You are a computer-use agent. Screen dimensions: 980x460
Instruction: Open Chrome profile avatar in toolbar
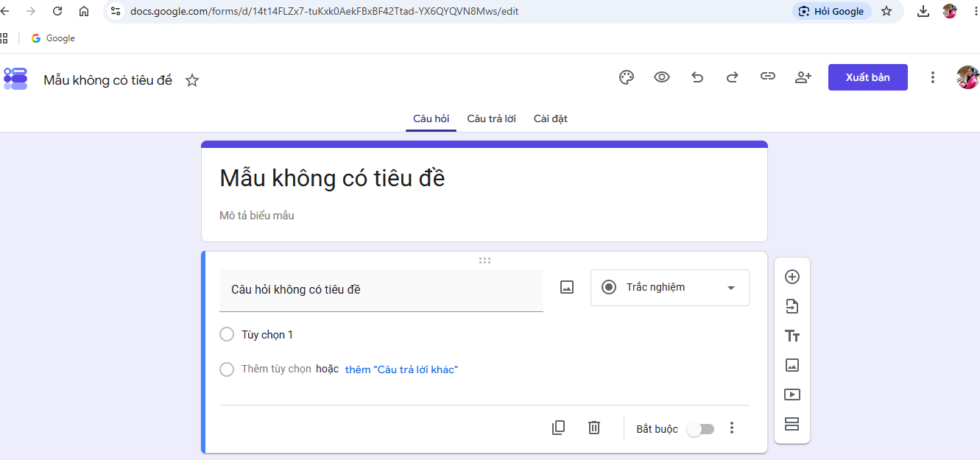click(950, 11)
